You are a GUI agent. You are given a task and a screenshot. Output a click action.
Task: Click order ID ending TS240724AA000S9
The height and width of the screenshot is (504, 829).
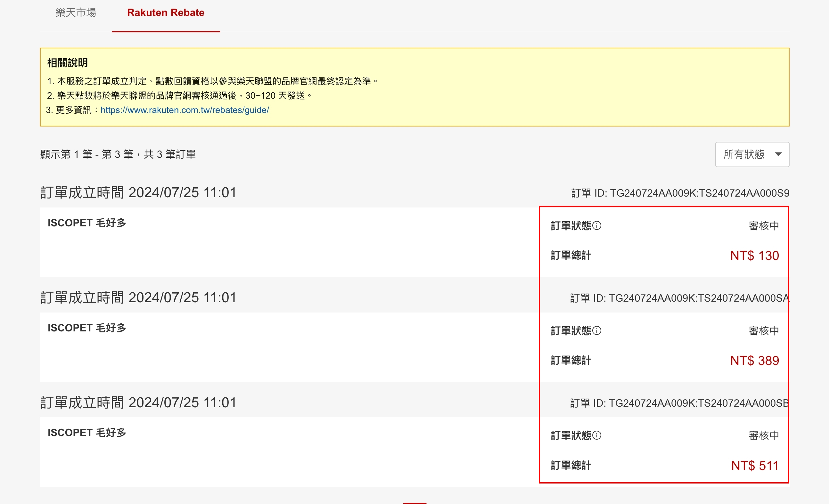click(680, 193)
